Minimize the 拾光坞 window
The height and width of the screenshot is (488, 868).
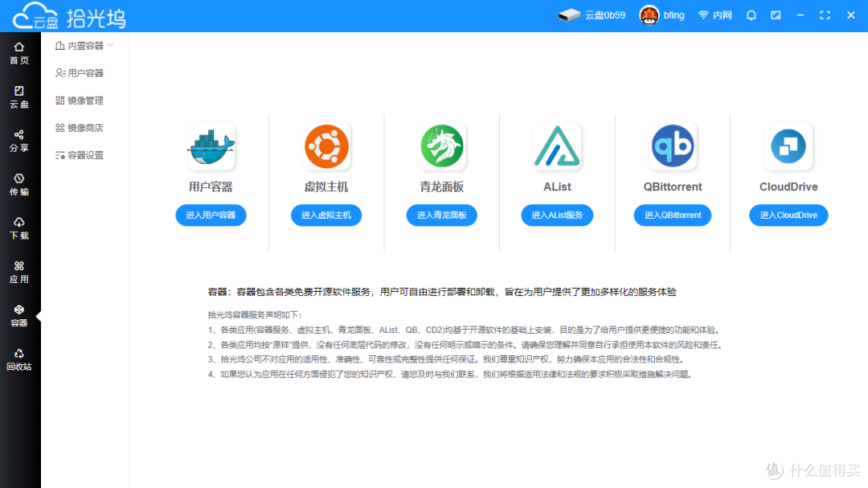click(800, 15)
